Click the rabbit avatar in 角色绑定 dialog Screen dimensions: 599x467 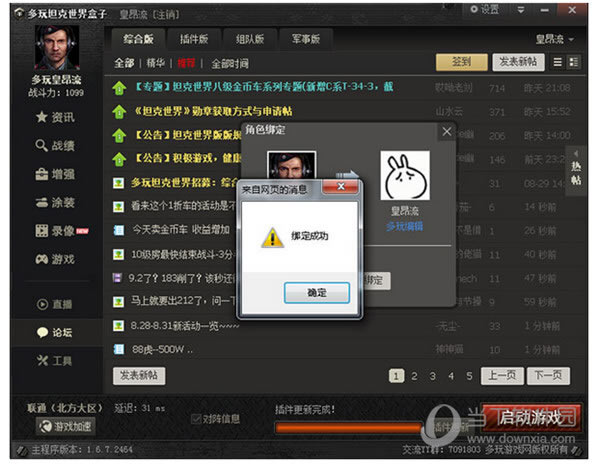pos(405,175)
